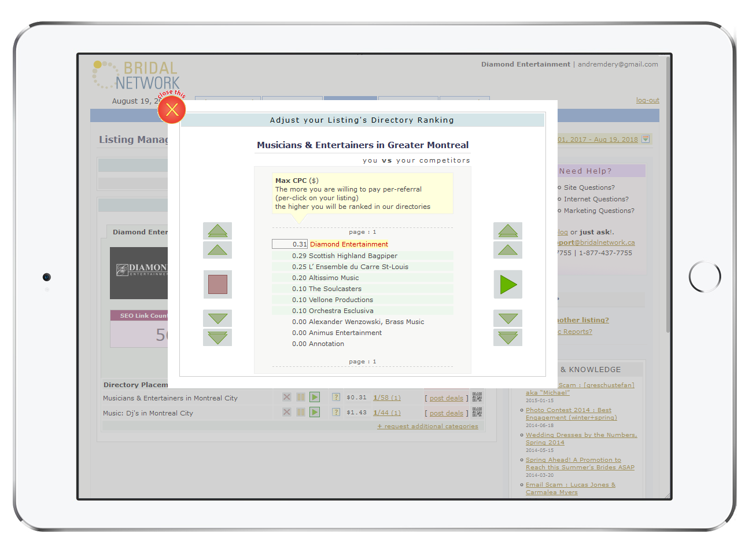Click left single-down arrow to lower bid

tap(217, 318)
